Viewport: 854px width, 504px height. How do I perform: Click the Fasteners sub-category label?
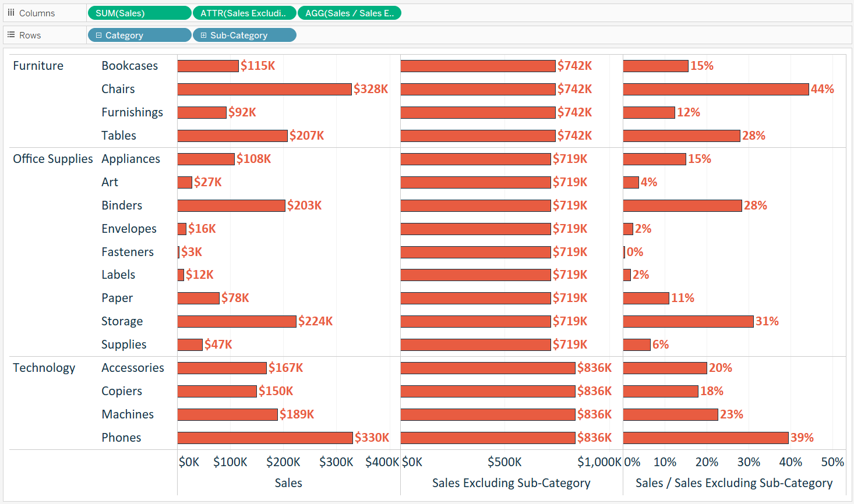point(128,251)
